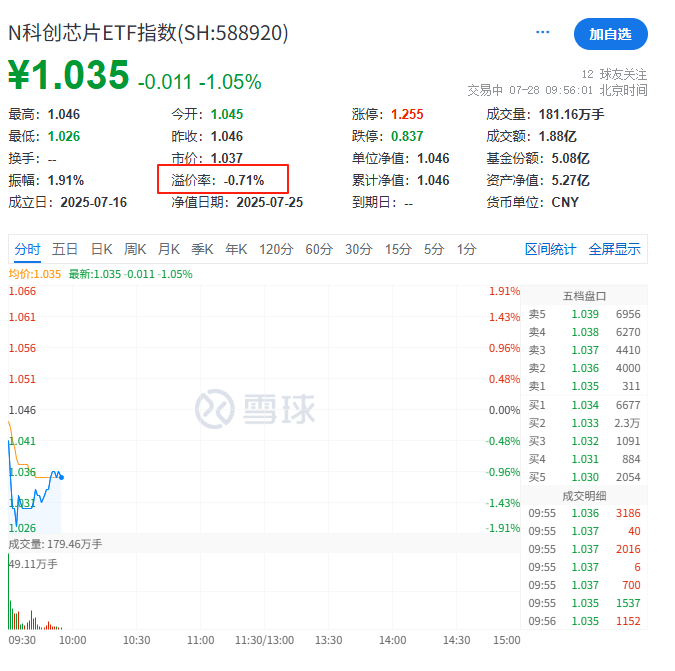Select the 卖2 order row with 4000
Image resolution: width=675 pixels, height=671 pixels.
pos(584,368)
